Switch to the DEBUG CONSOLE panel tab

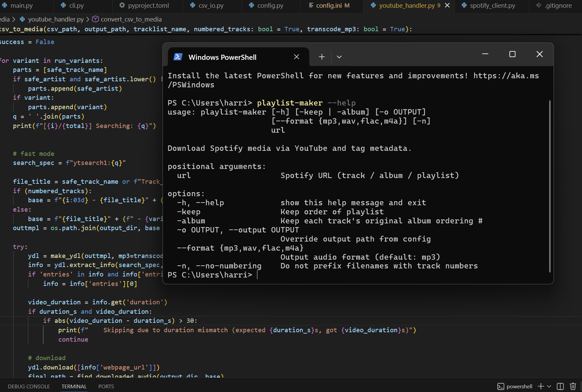(x=29, y=386)
